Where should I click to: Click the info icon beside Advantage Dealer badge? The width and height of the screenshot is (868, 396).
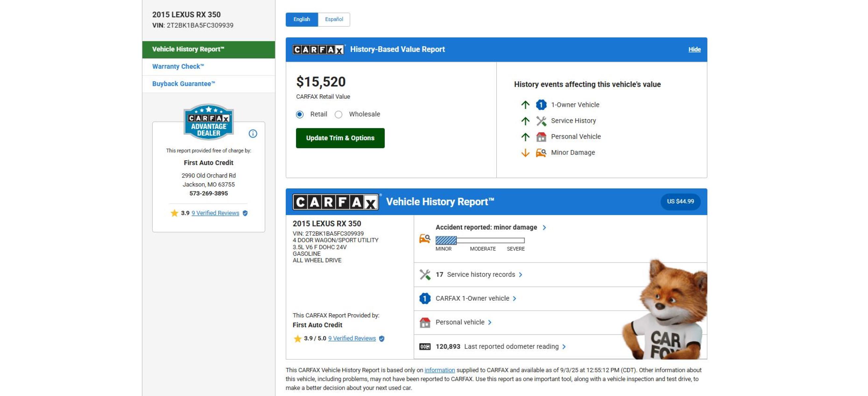click(x=253, y=134)
